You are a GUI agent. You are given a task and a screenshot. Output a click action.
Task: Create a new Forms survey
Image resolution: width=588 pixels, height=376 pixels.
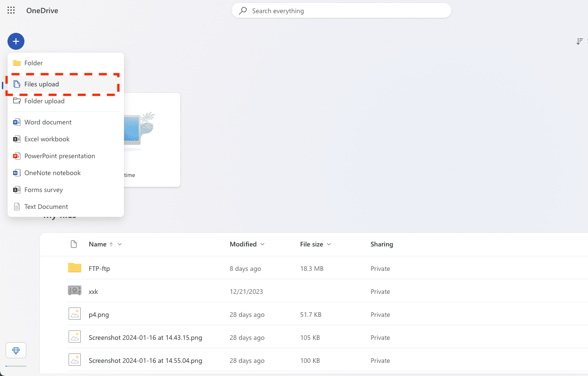pos(66,190)
